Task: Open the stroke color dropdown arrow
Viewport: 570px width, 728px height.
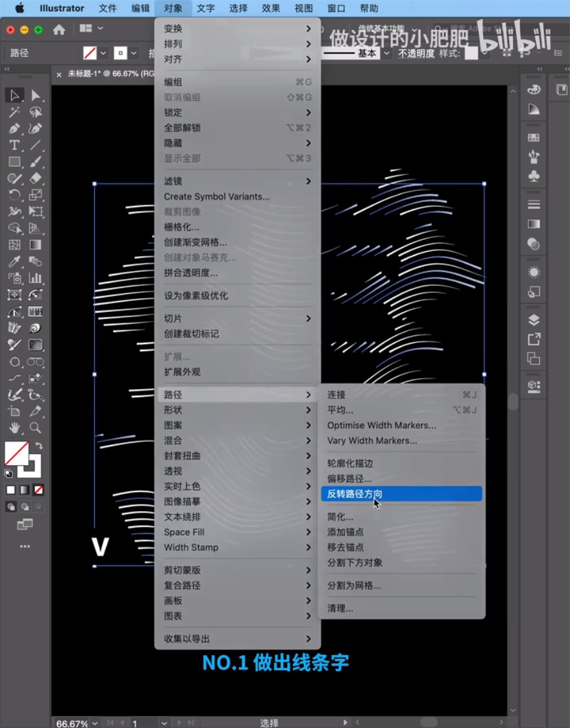Action: click(x=134, y=53)
